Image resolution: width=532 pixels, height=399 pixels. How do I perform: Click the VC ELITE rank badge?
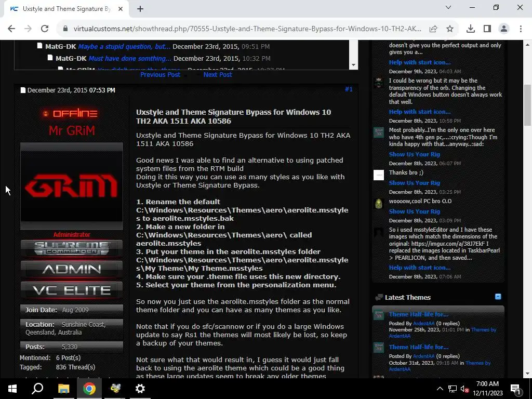(72, 290)
